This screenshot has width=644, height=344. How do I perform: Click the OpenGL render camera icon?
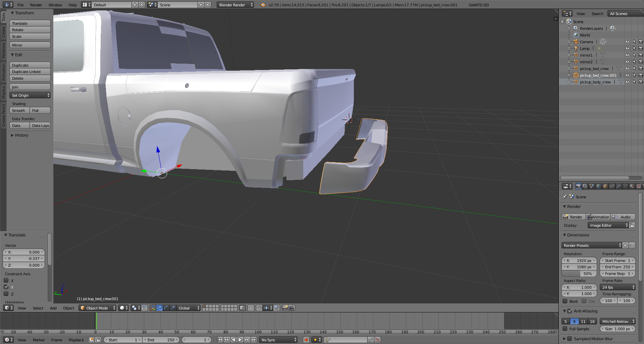pos(285,308)
